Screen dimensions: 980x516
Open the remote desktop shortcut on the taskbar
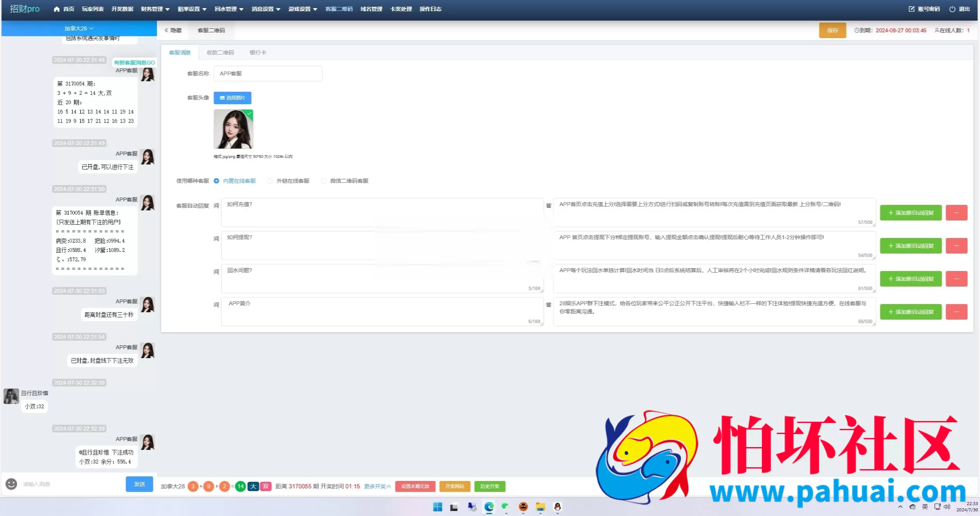[x=472, y=507]
